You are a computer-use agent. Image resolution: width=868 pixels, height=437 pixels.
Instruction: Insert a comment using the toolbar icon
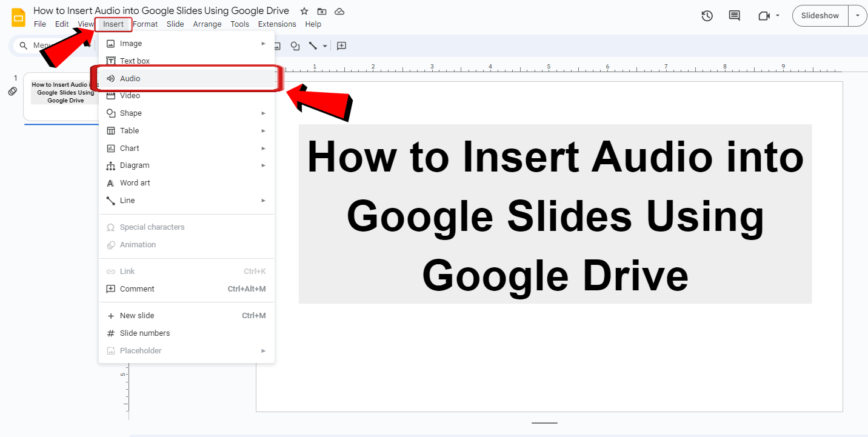341,45
